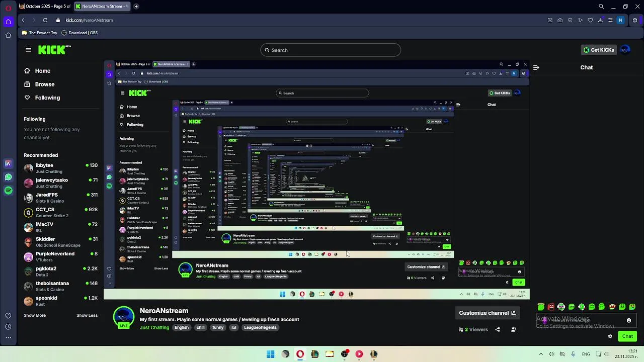Click the 2 Viewers count
Screen dimensions: 644x362
pyautogui.click(x=473, y=330)
